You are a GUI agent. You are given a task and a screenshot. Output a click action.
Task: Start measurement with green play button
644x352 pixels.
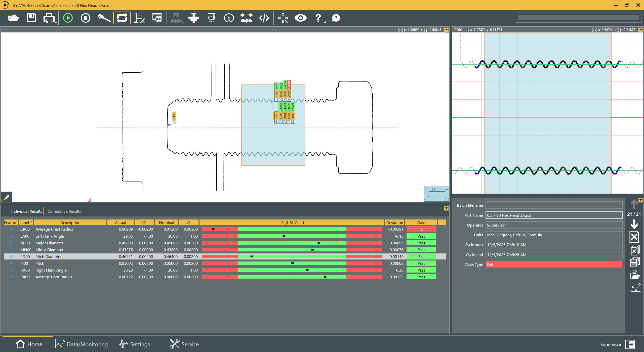[68, 18]
